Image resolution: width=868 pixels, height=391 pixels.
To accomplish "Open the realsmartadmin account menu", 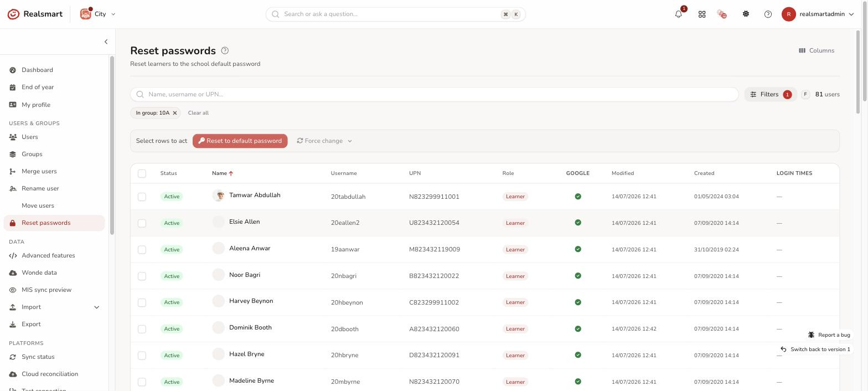I will (818, 14).
